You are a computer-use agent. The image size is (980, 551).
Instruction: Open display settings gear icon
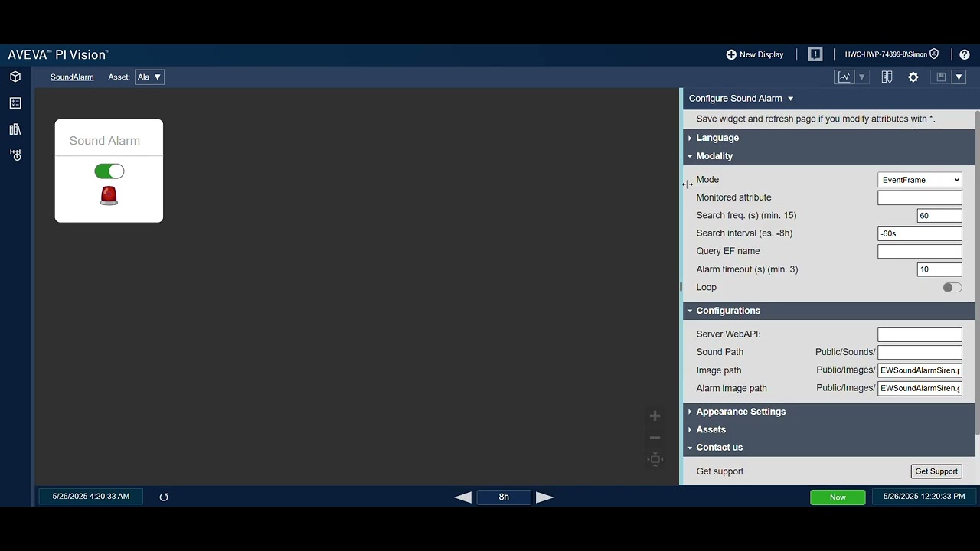click(x=913, y=77)
